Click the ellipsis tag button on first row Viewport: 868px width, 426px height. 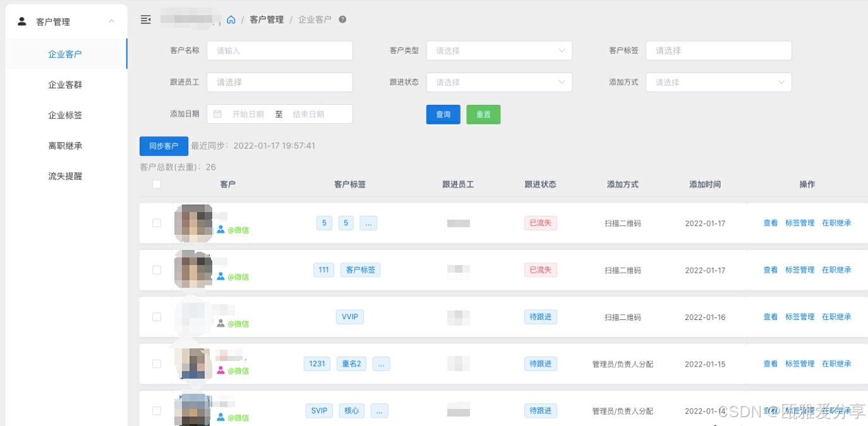coord(368,223)
